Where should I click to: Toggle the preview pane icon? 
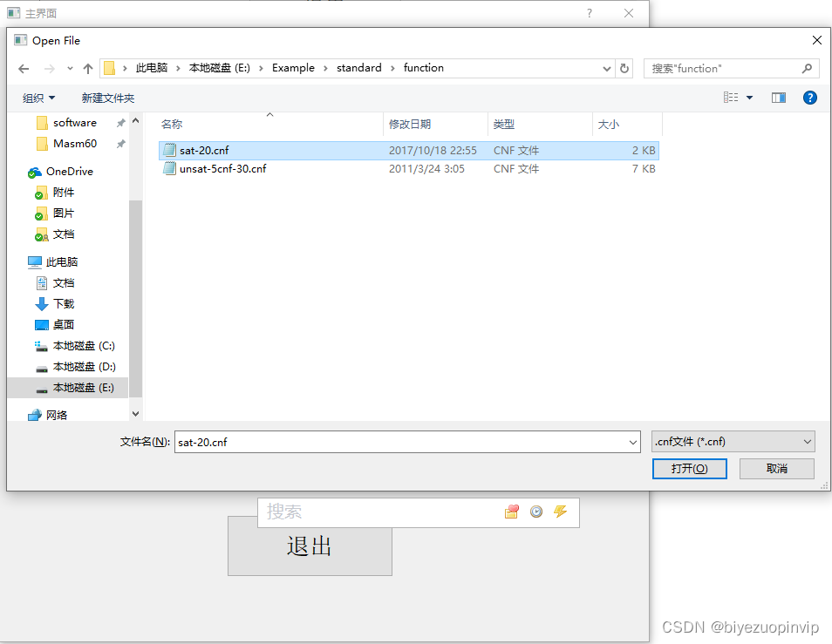778,97
